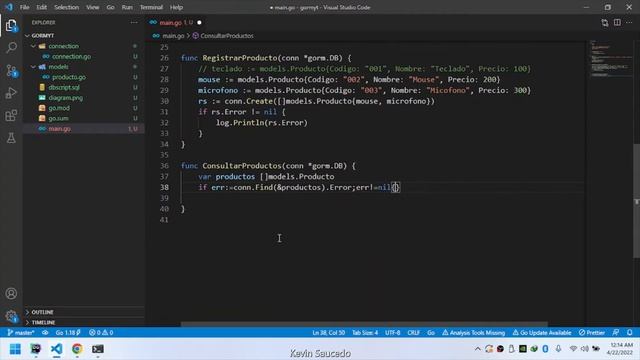640x360 pixels.
Task: Split the editor to the right
Action: (617, 22)
